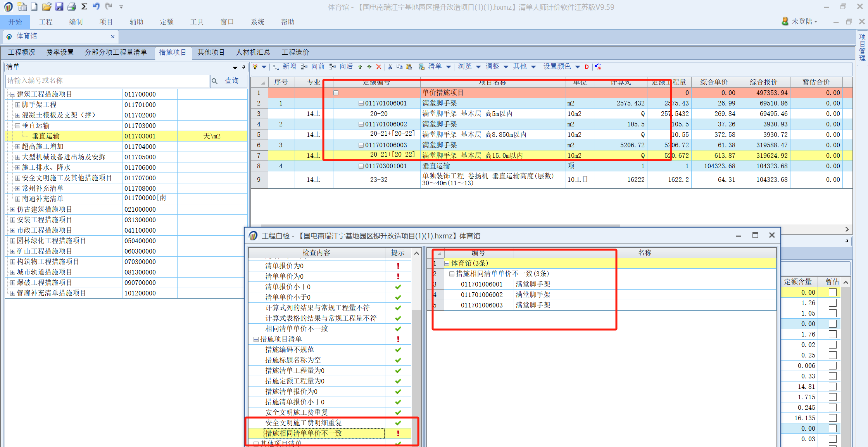
Task: Collapse the 措施项目清单 group in self-check list
Action: point(256,339)
